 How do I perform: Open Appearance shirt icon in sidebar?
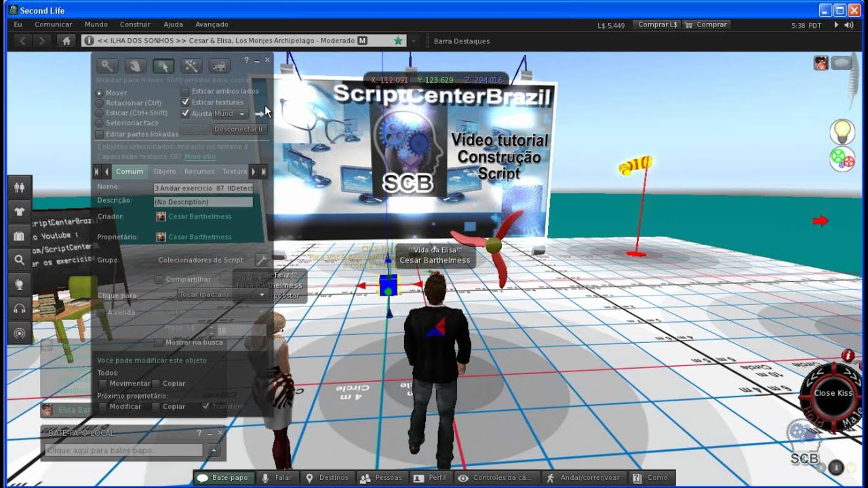[19, 211]
